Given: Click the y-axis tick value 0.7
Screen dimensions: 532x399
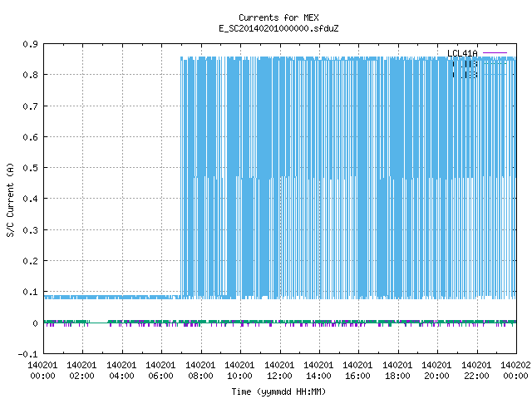Looking at the screenshot, I should pos(31,106).
